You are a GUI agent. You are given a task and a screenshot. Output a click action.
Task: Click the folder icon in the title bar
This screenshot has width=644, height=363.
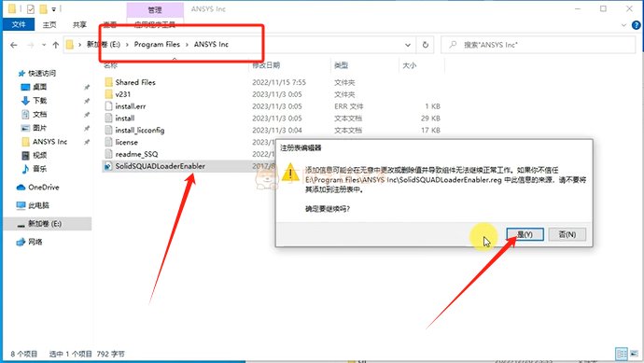12,8
